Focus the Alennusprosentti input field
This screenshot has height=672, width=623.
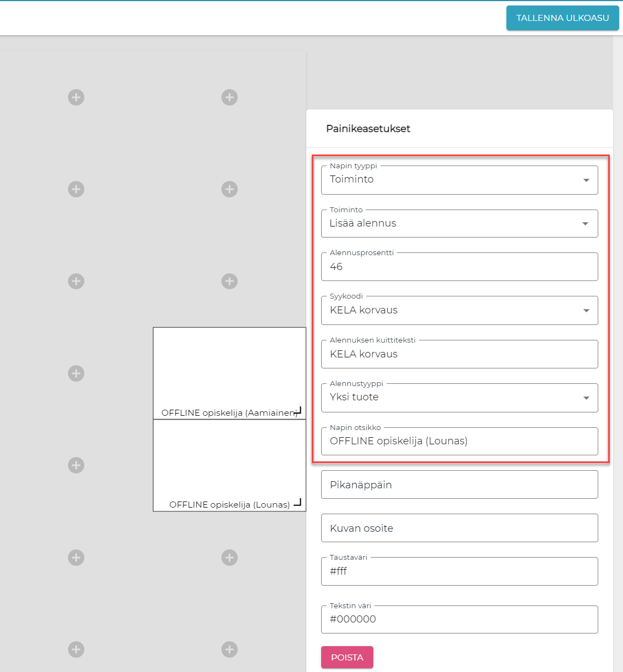(459, 267)
